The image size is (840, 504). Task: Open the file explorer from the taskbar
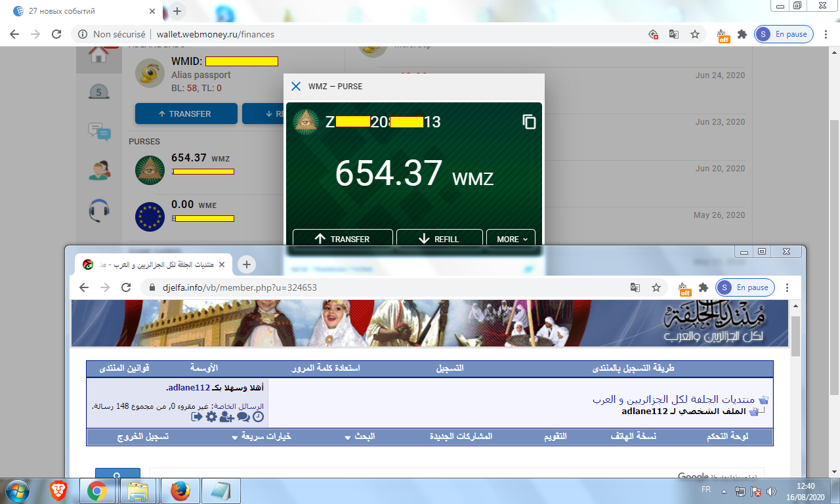coord(138,491)
